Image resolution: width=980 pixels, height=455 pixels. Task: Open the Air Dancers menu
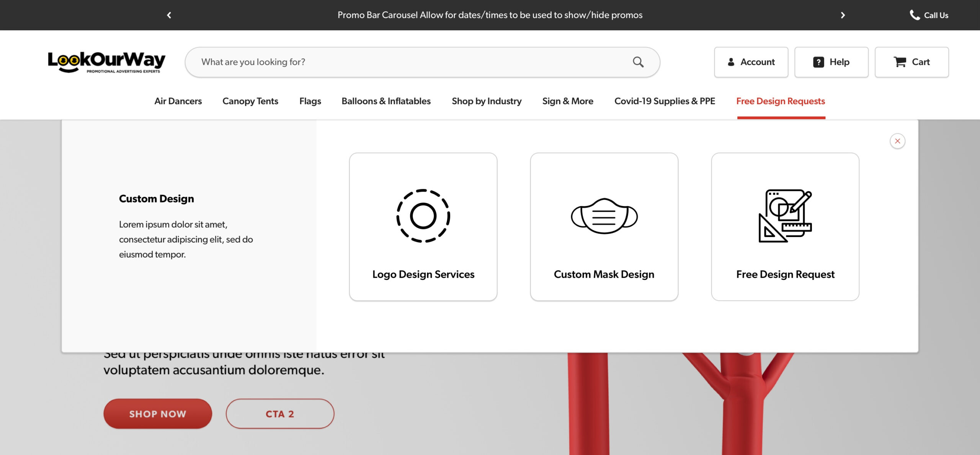pyautogui.click(x=178, y=101)
